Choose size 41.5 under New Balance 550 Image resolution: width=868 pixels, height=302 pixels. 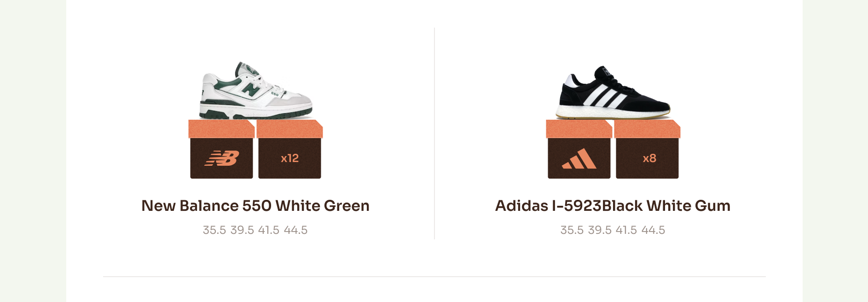(x=269, y=230)
